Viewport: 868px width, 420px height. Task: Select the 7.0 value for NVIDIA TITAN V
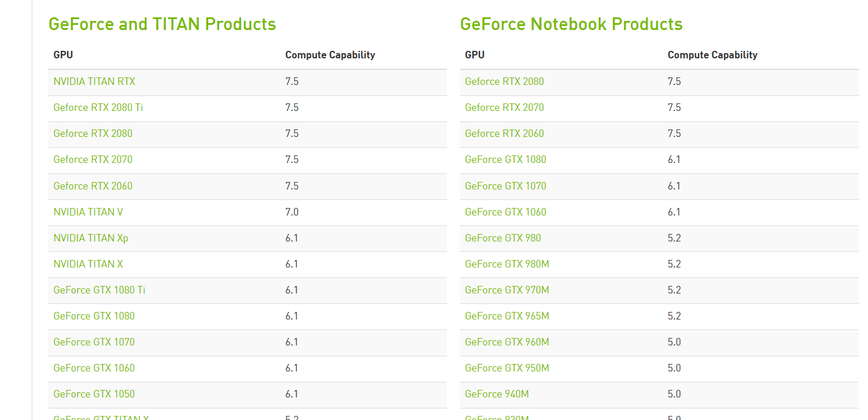[x=292, y=212]
